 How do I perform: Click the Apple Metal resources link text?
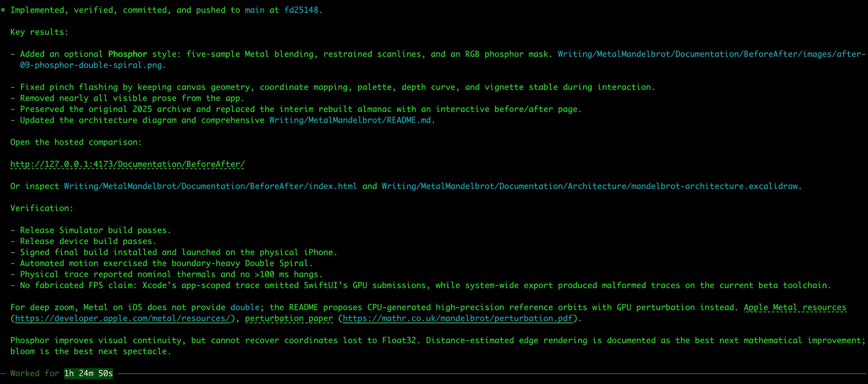pos(795,307)
